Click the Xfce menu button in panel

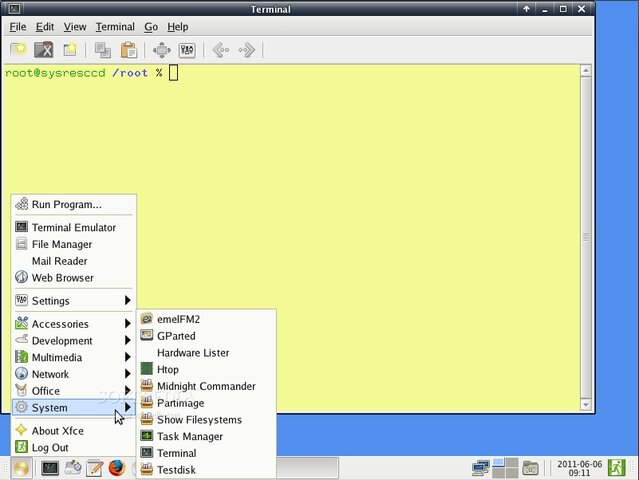[21, 468]
